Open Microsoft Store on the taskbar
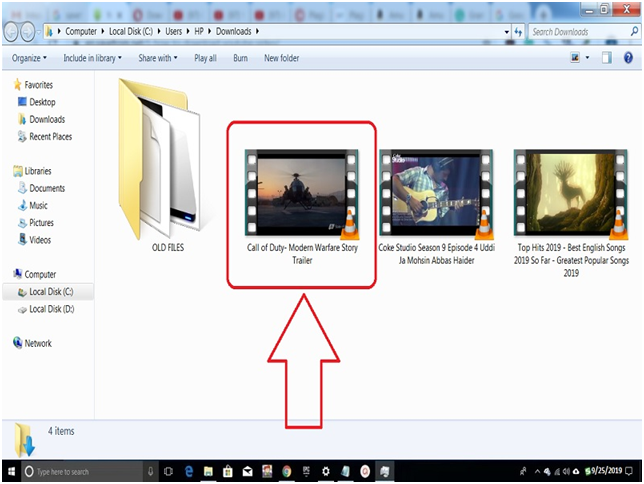Viewport: 644px width, 484px height. point(228,471)
